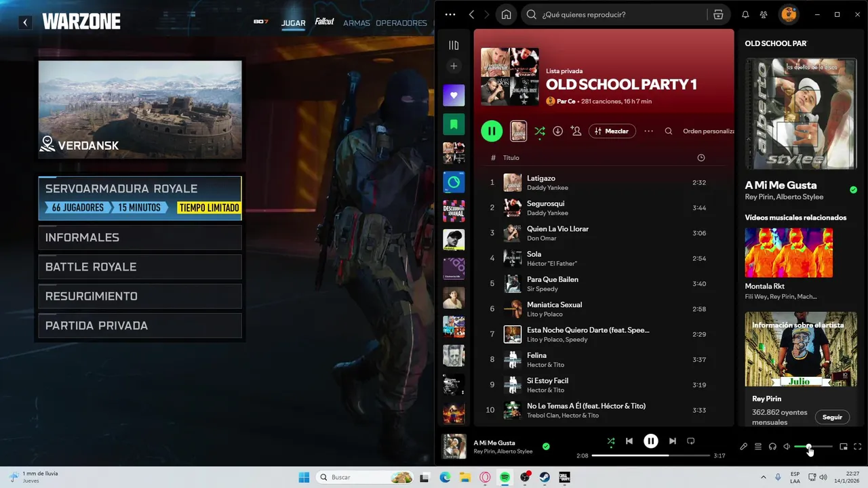Open the Par Ce playlist owner link
868x488 pixels.
coord(566,101)
